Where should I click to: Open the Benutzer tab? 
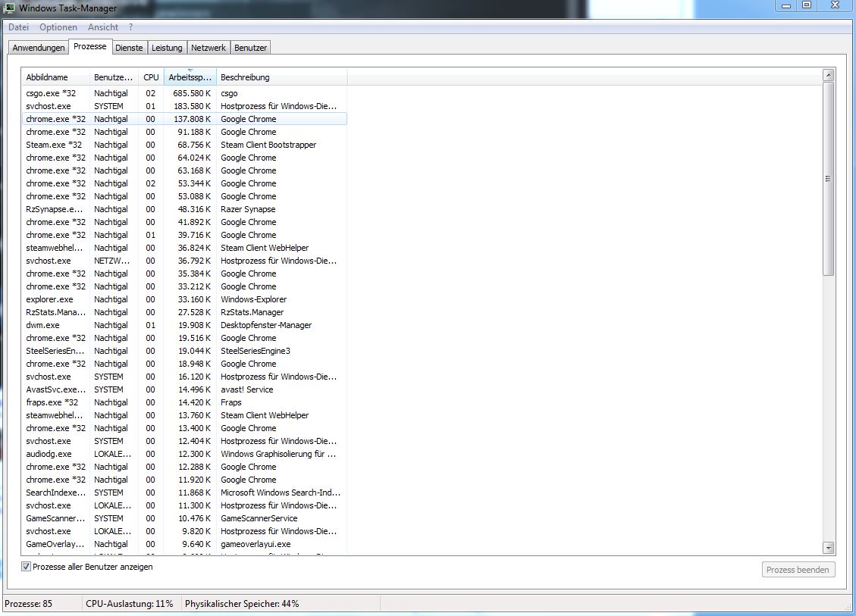(250, 48)
